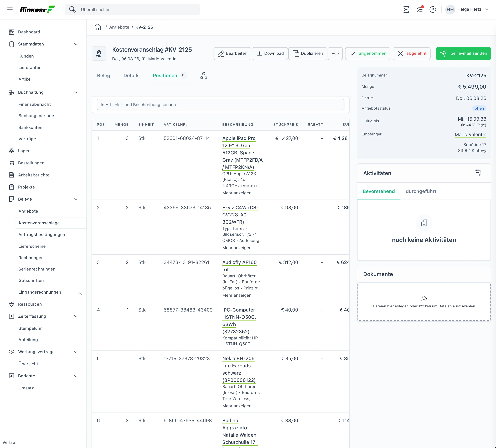This screenshot has width=496, height=448.
Task: Click the Belege sidebar icon
Action: [x=12, y=199]
